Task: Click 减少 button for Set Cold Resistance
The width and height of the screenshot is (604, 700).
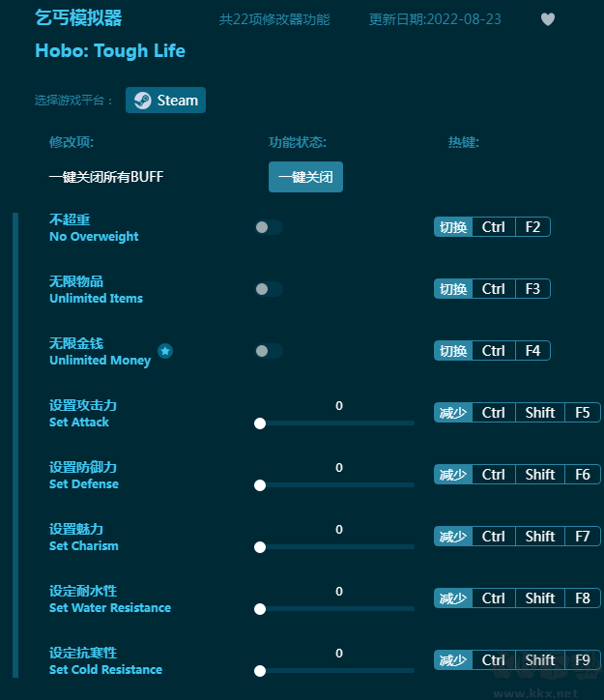Action: point(453,659)
